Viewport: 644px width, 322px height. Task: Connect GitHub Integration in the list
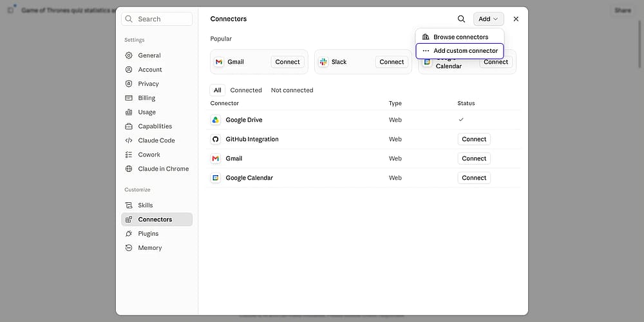[x=474, y=139]
